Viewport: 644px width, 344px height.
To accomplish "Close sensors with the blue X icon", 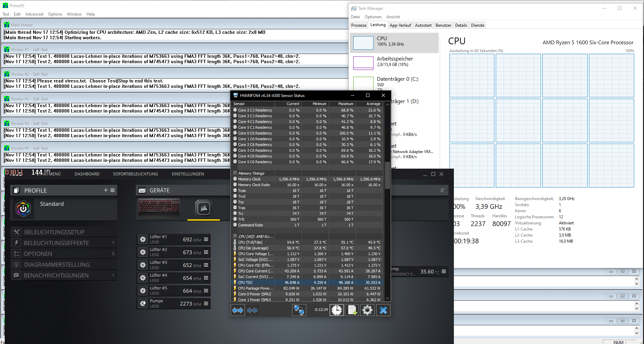I will pos(383,310).
